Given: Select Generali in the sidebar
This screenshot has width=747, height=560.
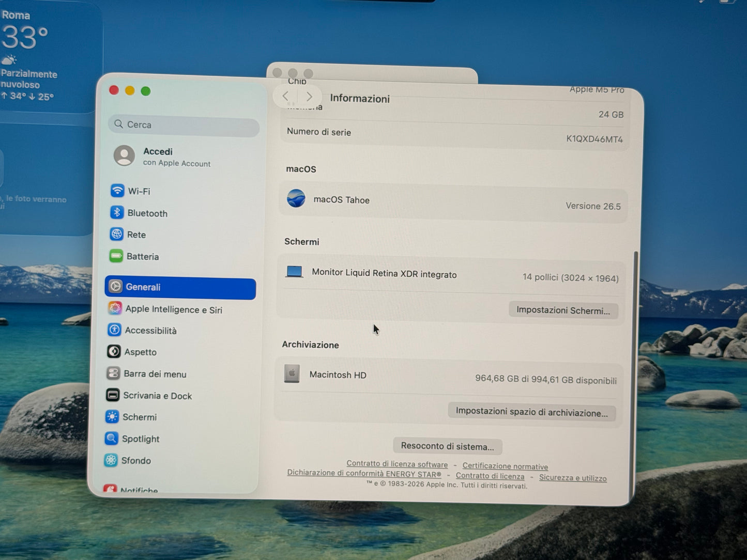Looking at the screenshot, I should pos(180,288).
